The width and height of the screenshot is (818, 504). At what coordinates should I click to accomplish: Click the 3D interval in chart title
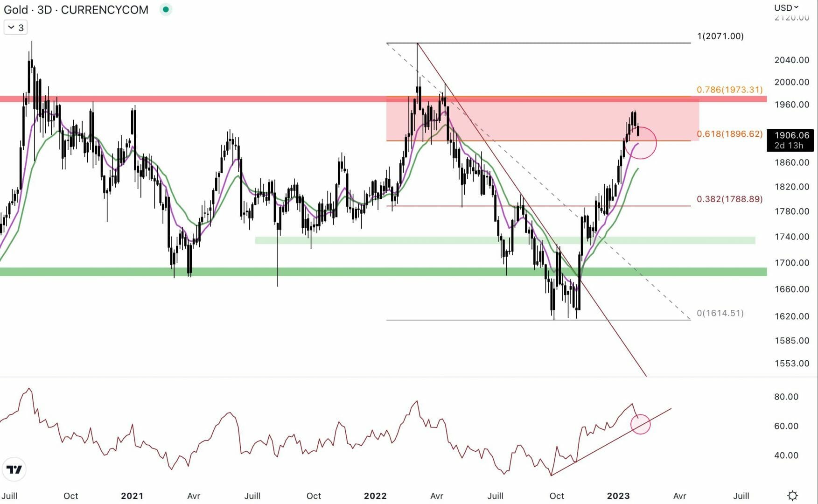coord(44,10)
